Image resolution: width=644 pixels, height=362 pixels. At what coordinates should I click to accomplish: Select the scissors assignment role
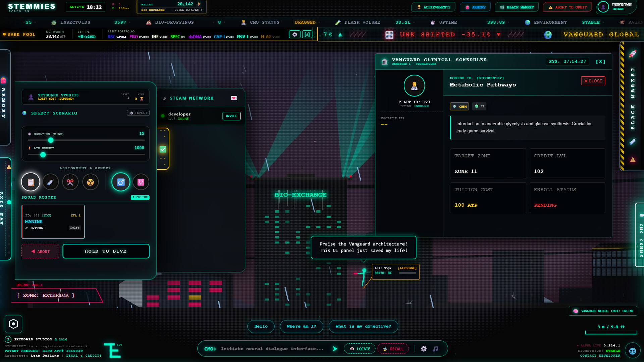(70, 182)
